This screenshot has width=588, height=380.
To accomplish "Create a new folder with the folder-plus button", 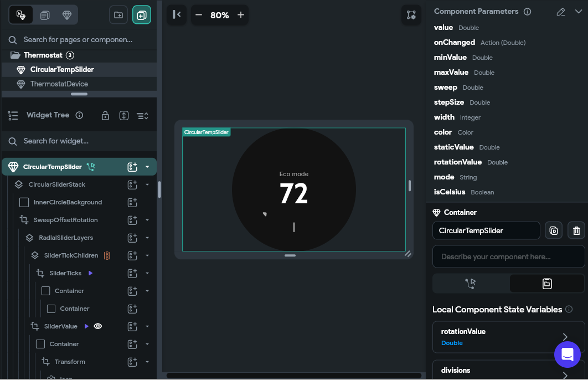I will [x=118, y=15].
